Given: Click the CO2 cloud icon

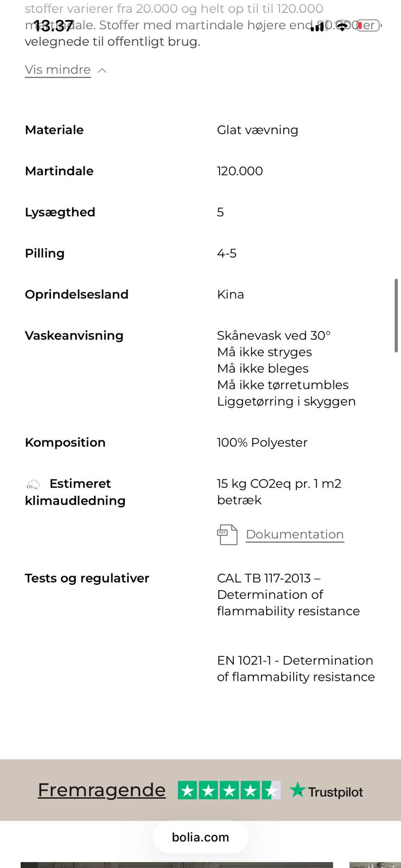Looking at the screenshot, I should 33,484.
